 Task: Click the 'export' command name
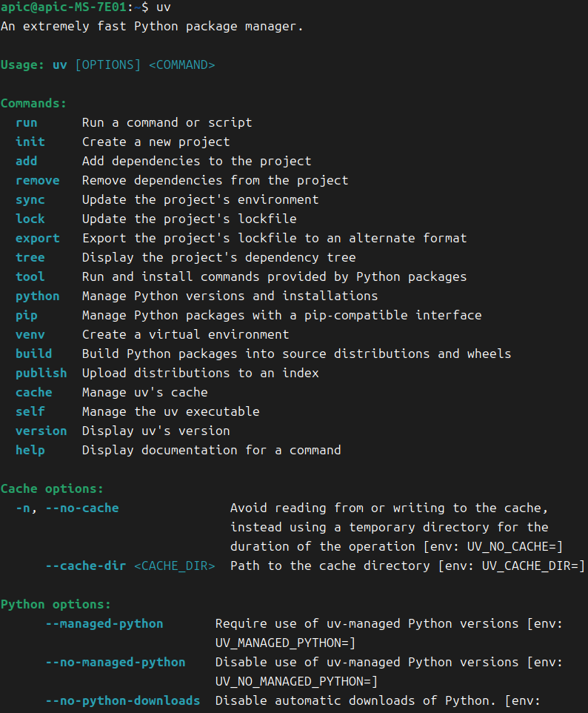38,238
